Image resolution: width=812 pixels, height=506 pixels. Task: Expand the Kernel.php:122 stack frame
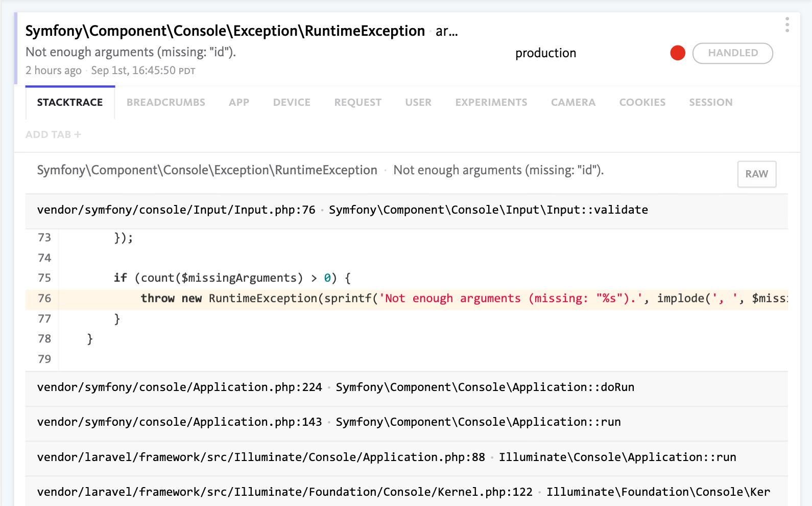407,492
